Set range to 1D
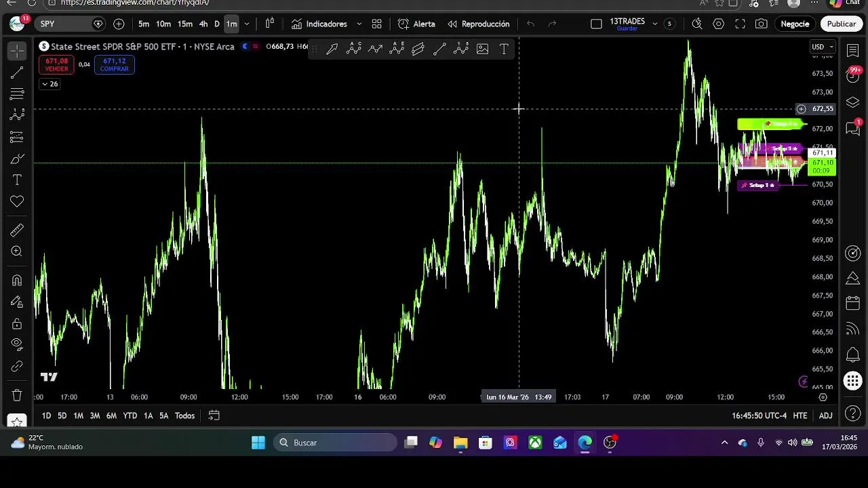Viewport: 868px width, 488px height. [x=46, y=415]
